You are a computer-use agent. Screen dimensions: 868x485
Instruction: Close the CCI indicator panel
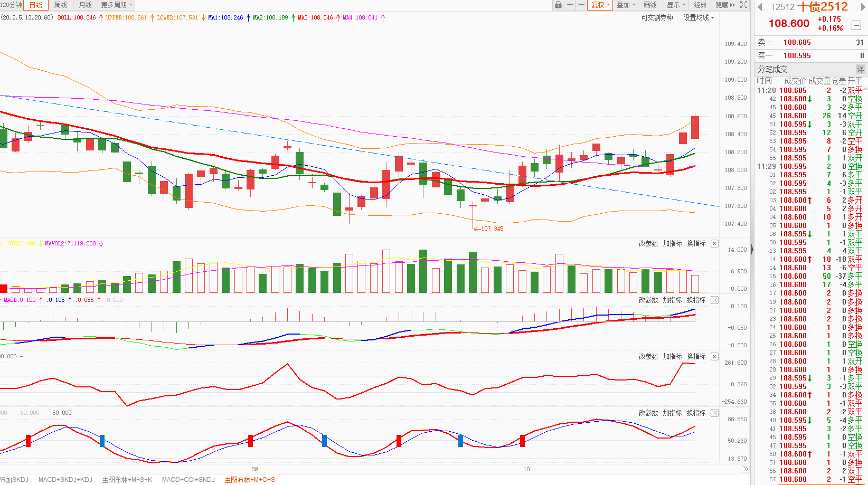click(x=714, y=356)
